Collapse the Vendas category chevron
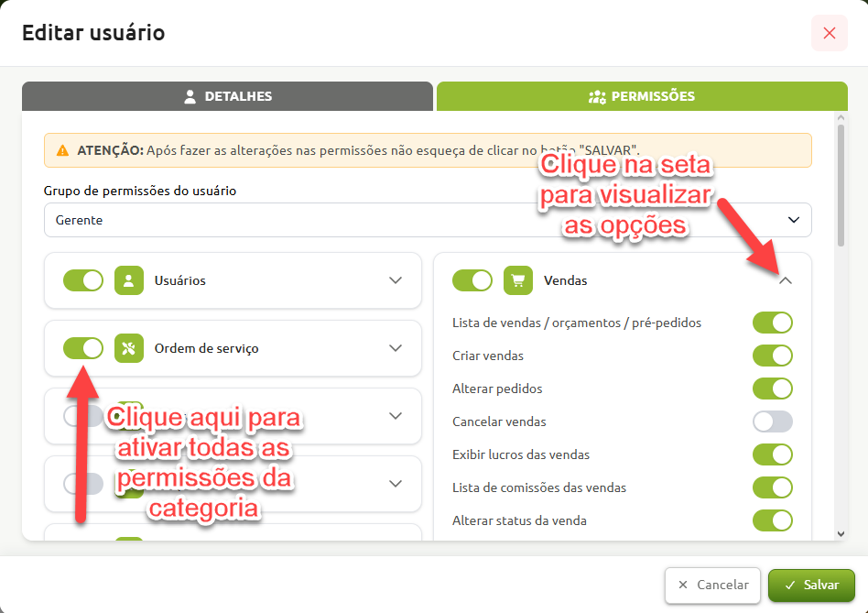868x613 pixels. coord(785,280)
